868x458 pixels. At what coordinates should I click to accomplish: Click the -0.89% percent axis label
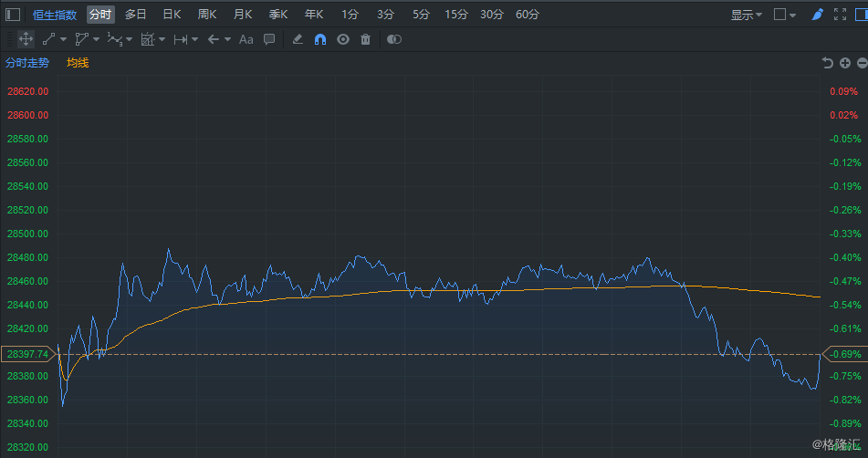coord(845,423)
